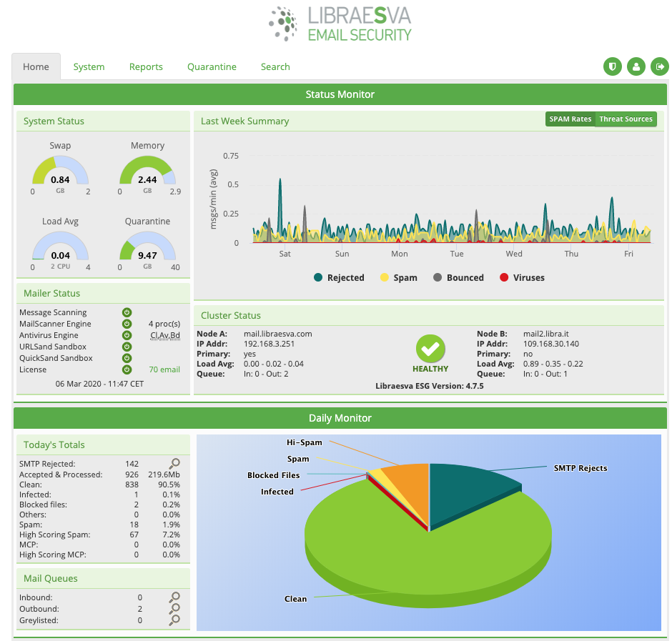
Task: Inspect the Greylisted queue magnifier icon
Action: (x=174, y=620)
